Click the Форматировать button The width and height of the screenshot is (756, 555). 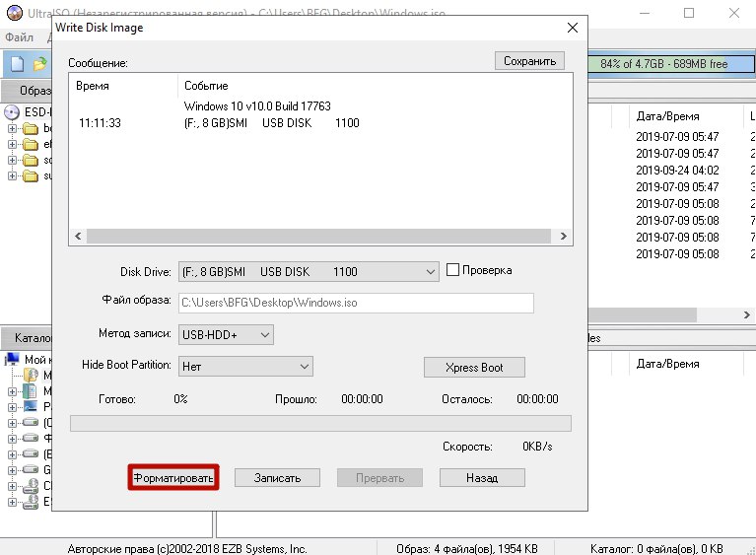point(173,477)
